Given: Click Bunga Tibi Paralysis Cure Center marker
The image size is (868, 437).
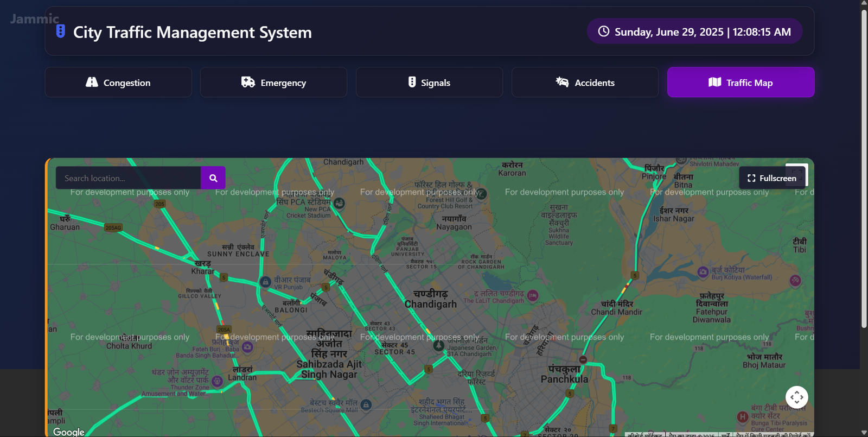Looking at the screenshot, I should click(x=743, y=417).
